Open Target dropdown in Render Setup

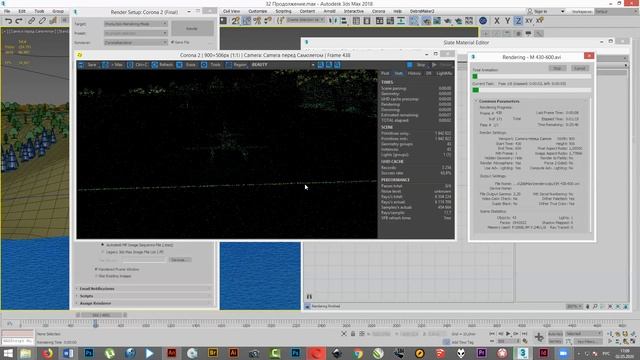136,24
